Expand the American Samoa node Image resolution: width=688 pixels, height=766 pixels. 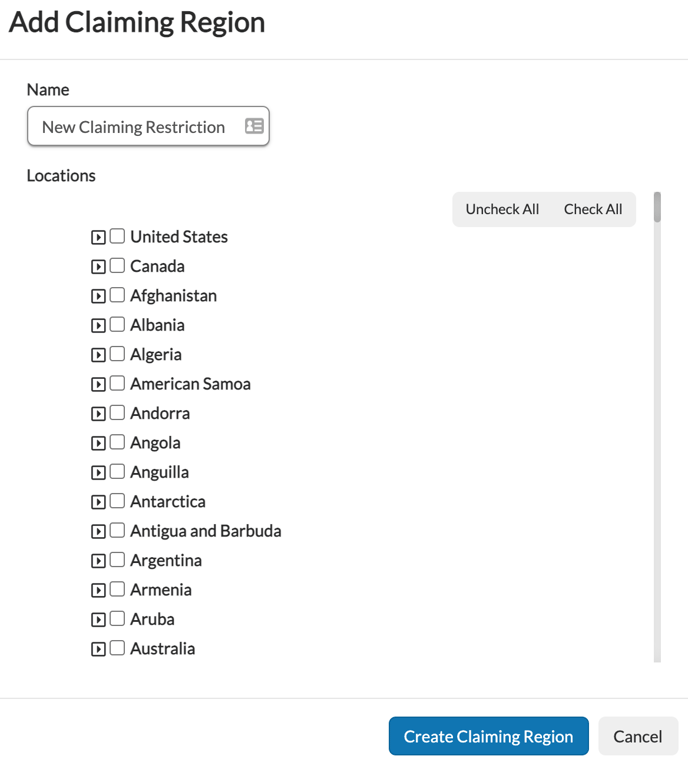click(98, 384)
